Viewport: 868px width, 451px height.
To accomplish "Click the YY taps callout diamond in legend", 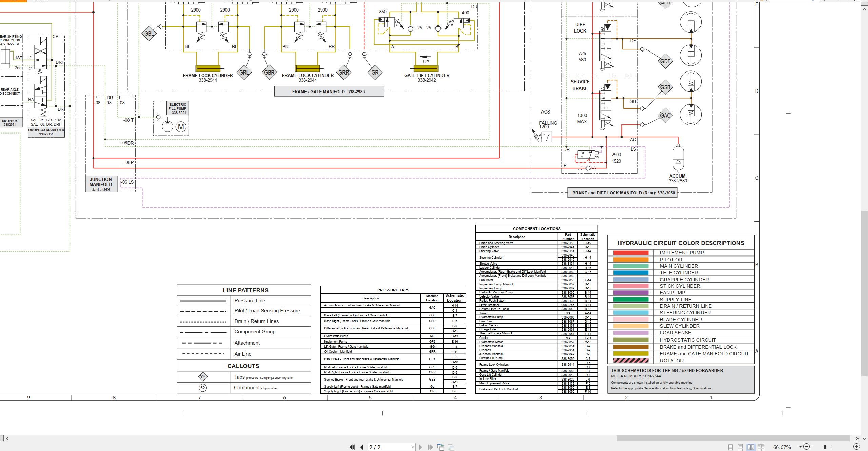I will 203,377.
